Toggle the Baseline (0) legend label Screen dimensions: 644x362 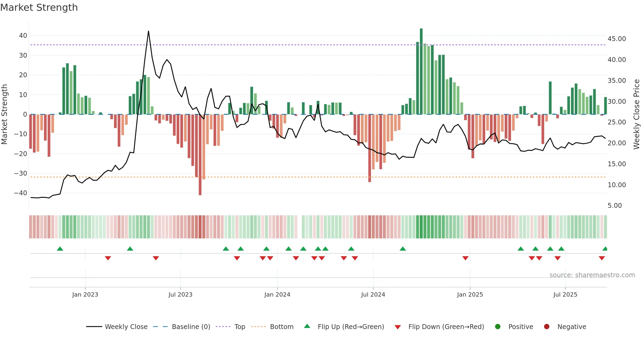coord(191,327)
